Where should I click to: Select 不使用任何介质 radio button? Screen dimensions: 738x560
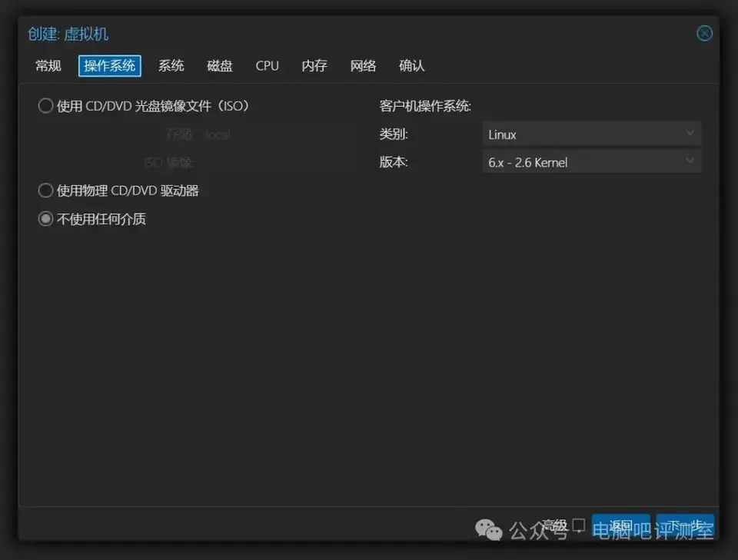(45, 219)
